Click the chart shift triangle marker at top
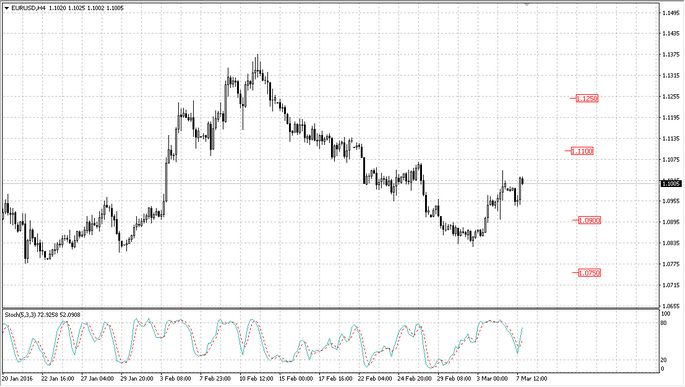The width and height of the screenshot is (685, 387). click(527, 4)
